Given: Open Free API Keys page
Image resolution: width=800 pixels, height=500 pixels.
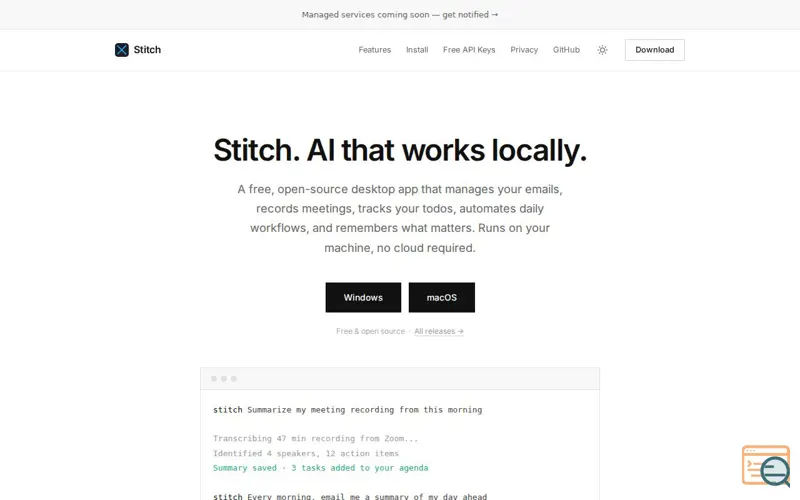Looking at the screenshot, I should point(469,49).
